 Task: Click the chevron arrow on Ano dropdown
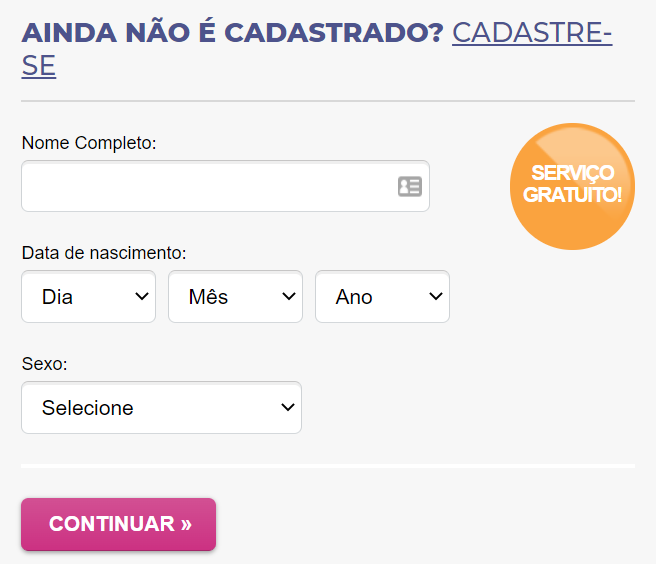[436, 296]
